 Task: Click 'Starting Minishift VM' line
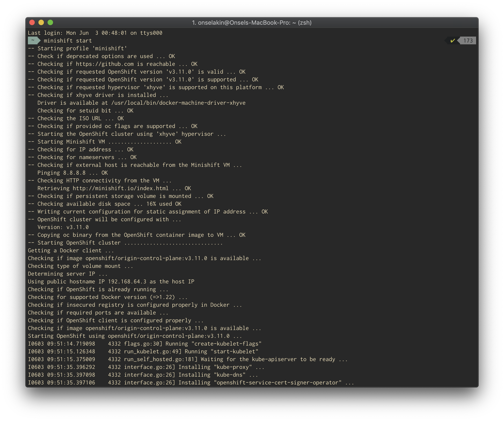coord(105,142)
